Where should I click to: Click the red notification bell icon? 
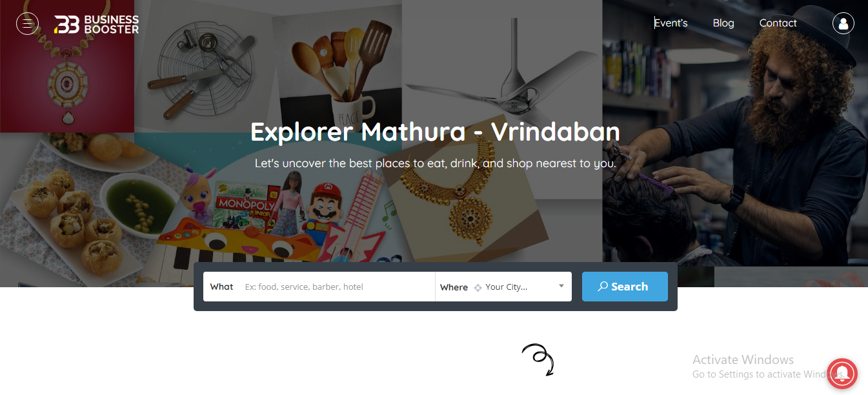pos(842,373)
